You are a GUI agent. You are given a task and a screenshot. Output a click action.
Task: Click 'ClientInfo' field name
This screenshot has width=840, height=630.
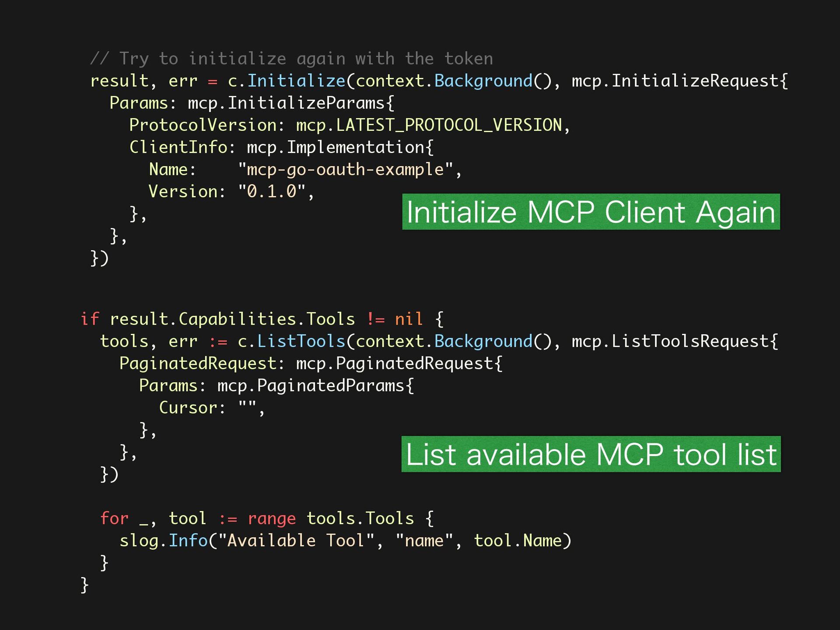(178, 147)
